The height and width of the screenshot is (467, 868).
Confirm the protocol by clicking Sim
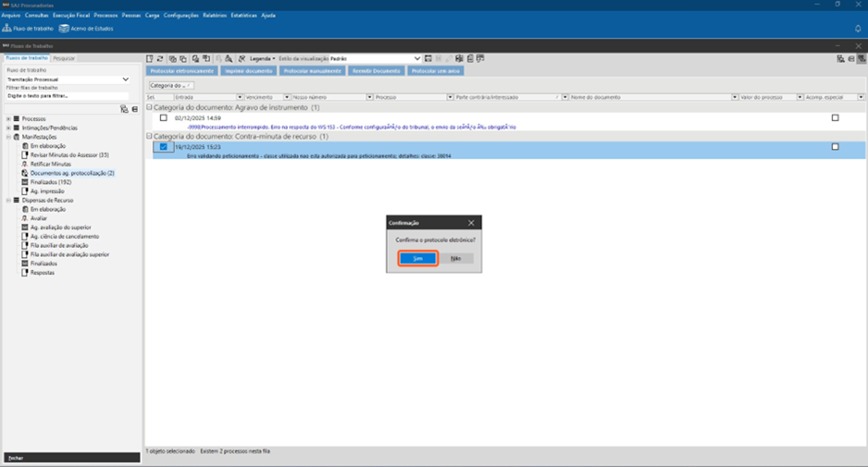(418, 259)
